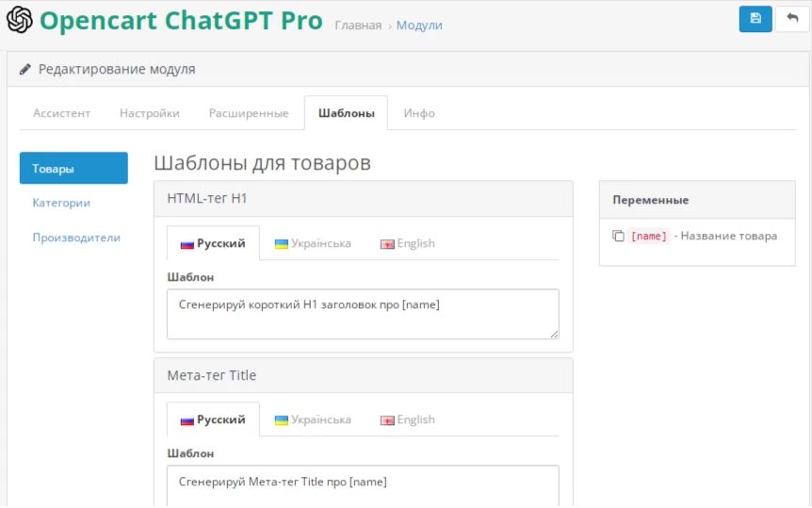
Task: Select English tab under HTML-тег H1
Action: tap(408, 243)
